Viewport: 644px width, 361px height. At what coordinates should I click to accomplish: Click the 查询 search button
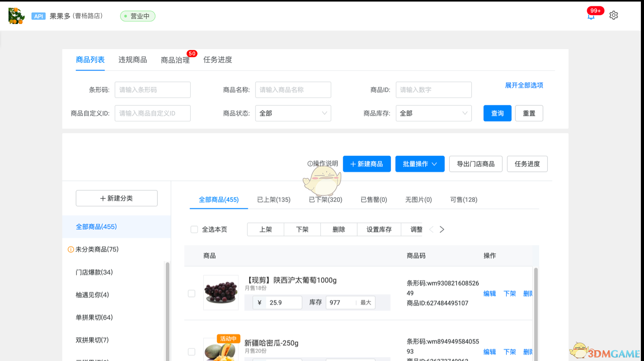tap(497, 113)
